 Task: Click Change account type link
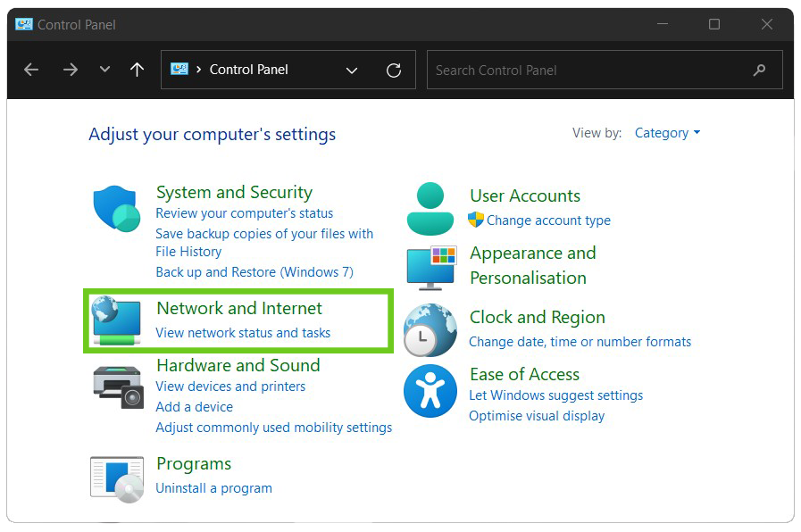tap(548, 220)
